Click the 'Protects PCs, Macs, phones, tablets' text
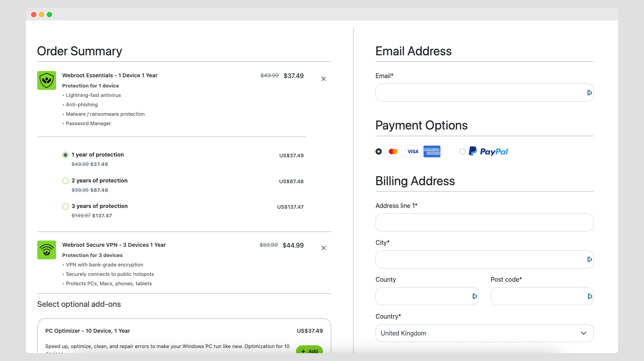This screenshot has width=644, height=361. tap(109, 284)
